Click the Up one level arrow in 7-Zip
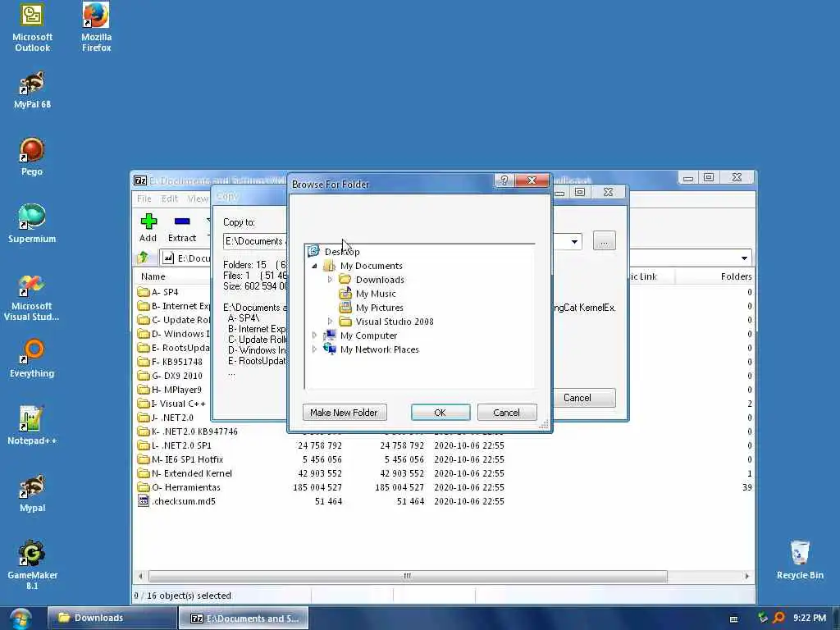 click(x=143, y=258)
